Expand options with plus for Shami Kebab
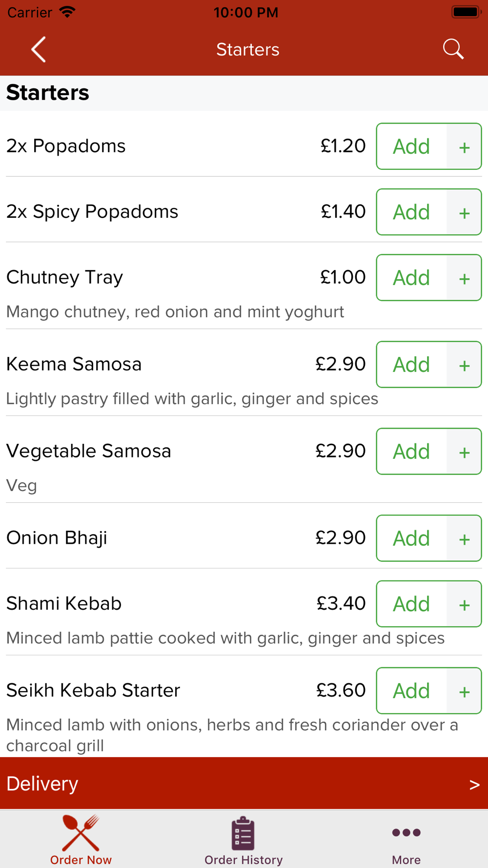The height and width of the screenshot is (868, 488). click(464, 604)
